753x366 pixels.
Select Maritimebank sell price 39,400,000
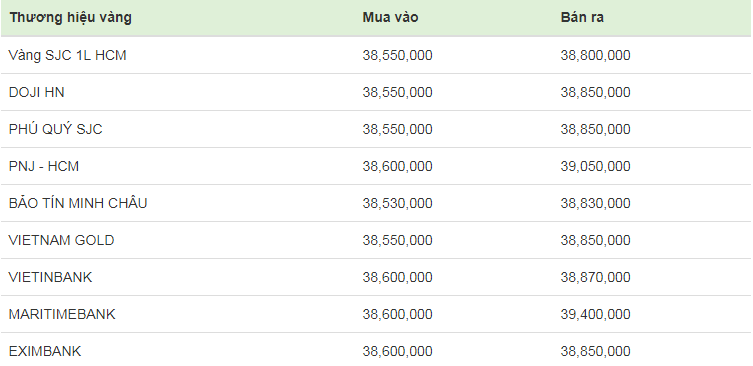click(595, 315)
